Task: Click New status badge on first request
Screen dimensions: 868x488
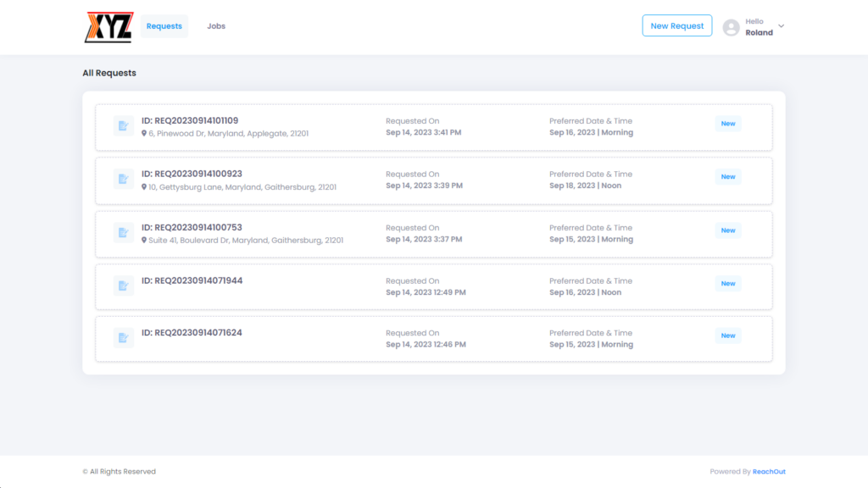Action: pyautogui.click(x=728, y=124)
